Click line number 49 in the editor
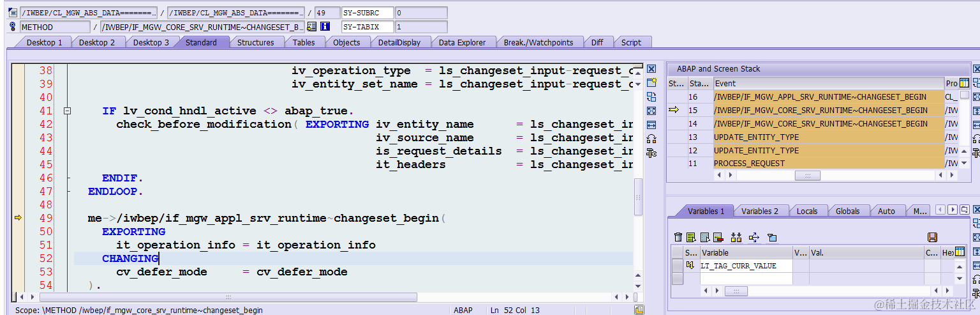Viewport: 980px width, 315px height. 45,218
